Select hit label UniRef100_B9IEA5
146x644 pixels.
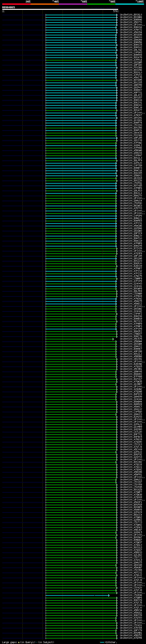pos(131,35)
